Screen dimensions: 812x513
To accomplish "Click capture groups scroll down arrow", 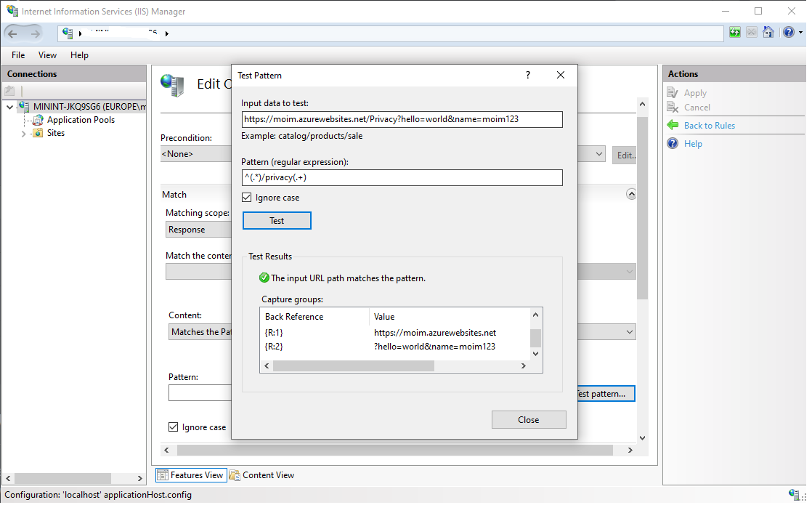I will click(535, 353).
